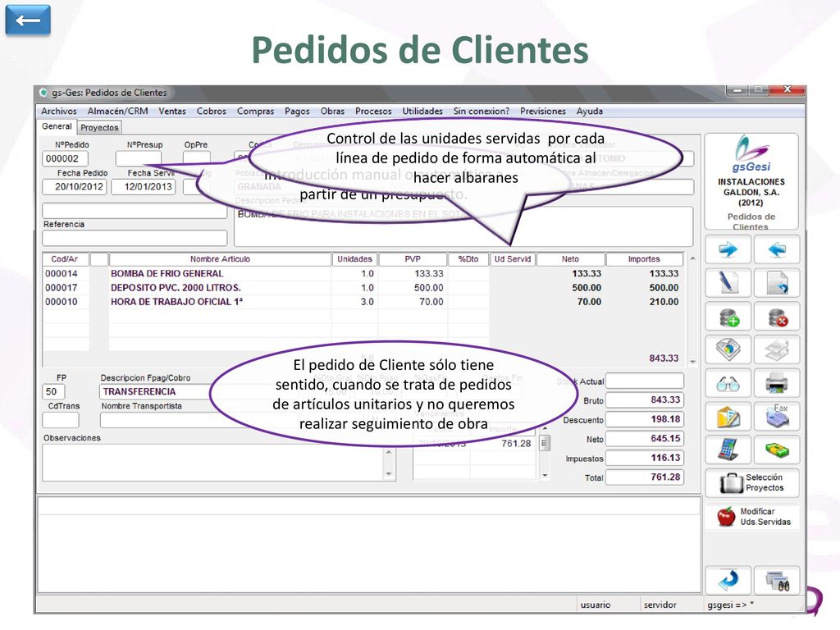
Task: Print order with the printer icon
Action: (x=777, y=383)
